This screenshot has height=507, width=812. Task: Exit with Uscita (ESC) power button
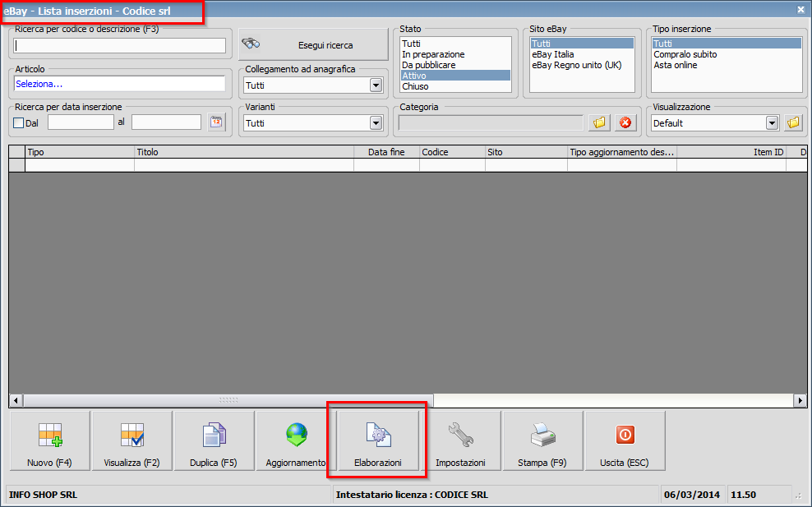coord(625,440)
